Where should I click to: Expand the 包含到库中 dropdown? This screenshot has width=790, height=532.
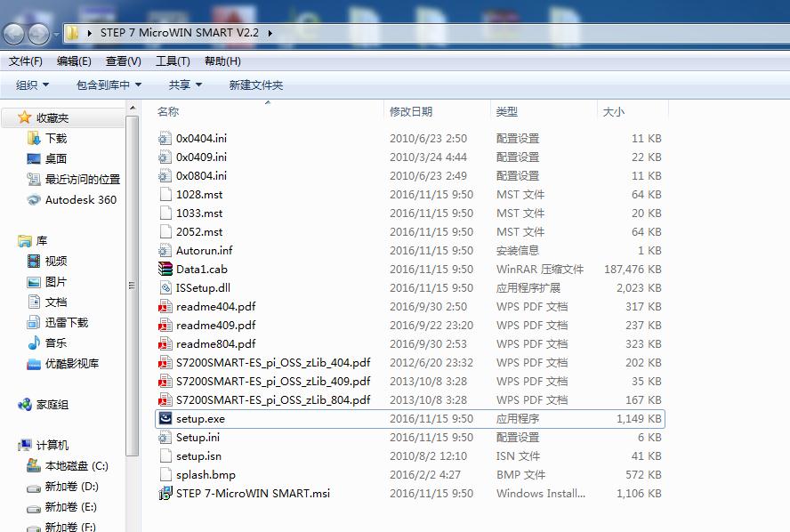coord(109,85)
